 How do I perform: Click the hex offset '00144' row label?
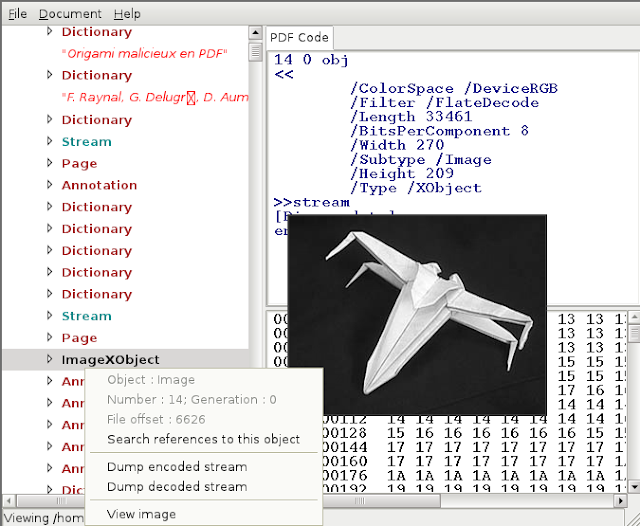[x=345, y=447]
